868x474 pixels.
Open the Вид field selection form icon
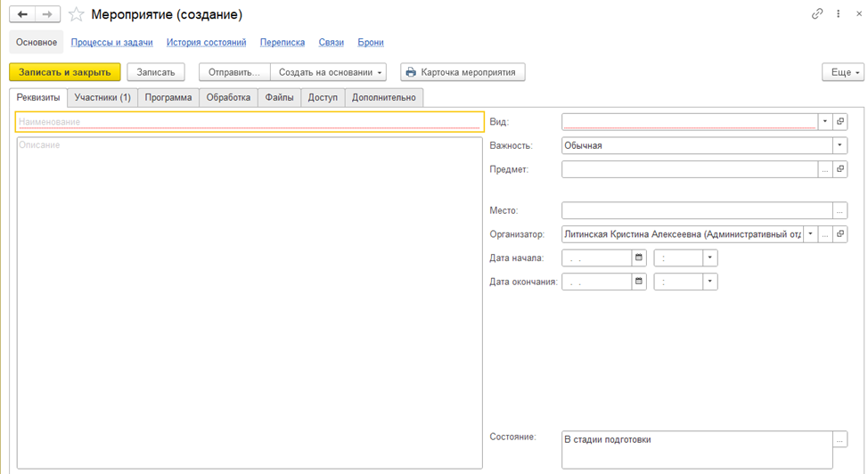[840, 121]
